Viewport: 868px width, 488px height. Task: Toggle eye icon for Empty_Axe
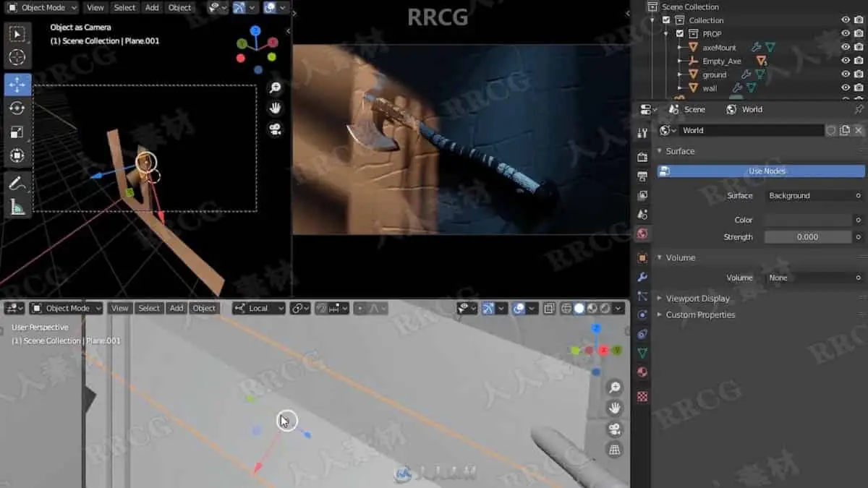pos(845,61)
